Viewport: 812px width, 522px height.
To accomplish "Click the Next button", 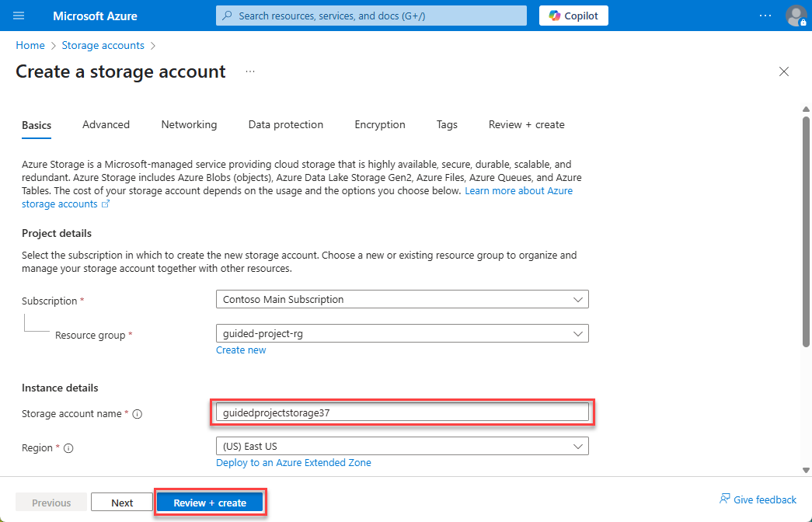I will [x=122, y=503].
